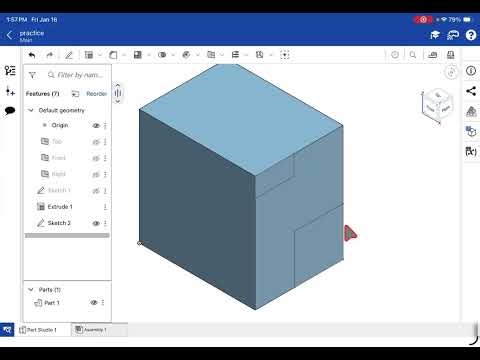
Task: Select Sketch 2 in the feature list
Action: click(59, 223)
